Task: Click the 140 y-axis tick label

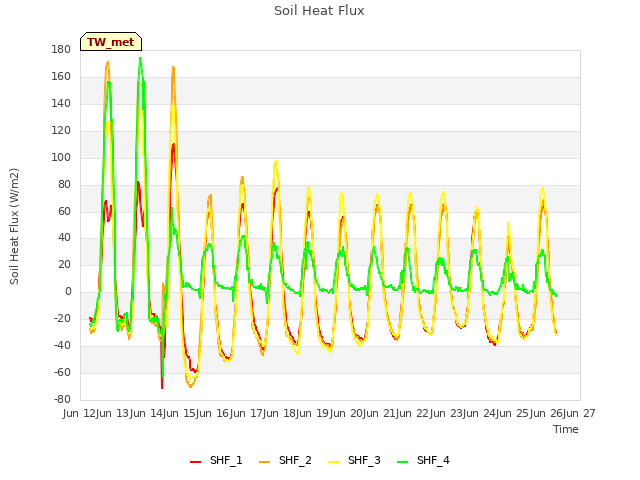Action: pyautogui.click(x=61, y=103)
